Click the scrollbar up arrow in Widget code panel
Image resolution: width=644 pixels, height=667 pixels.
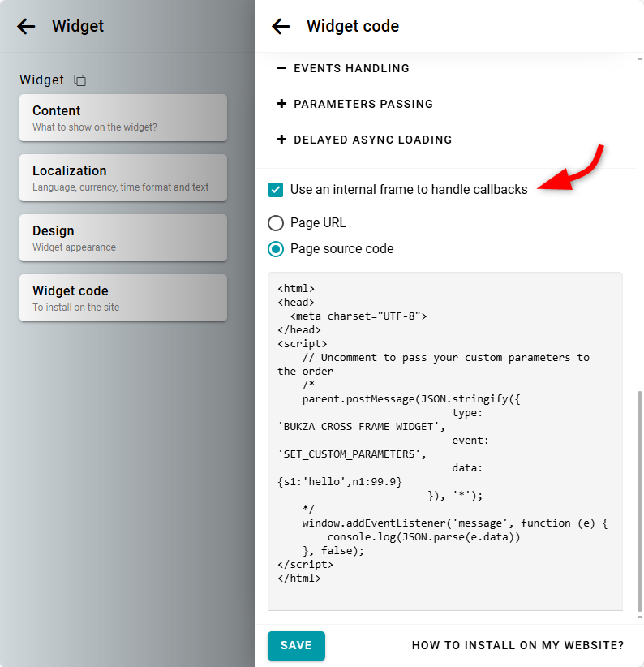[x=639, y=61]
